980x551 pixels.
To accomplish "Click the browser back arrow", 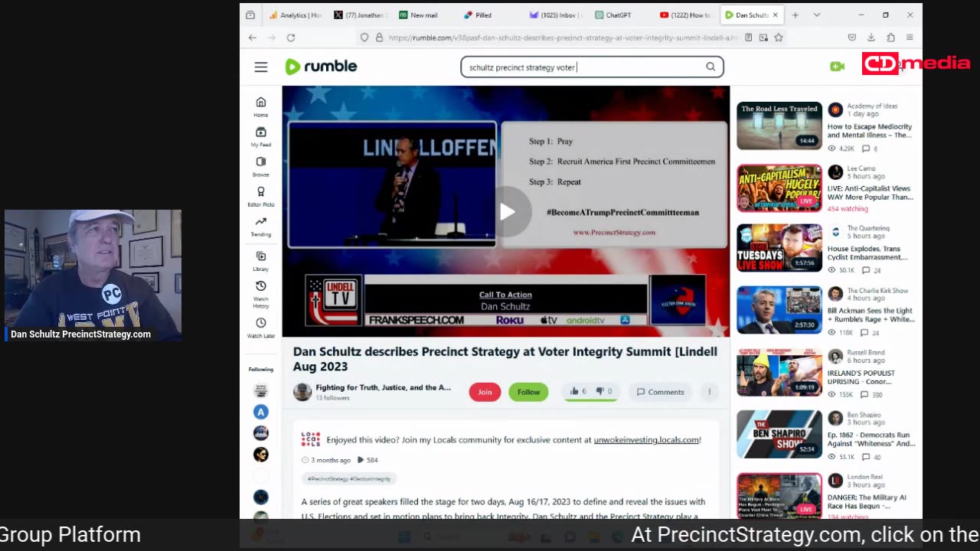I will pos(253,37).
